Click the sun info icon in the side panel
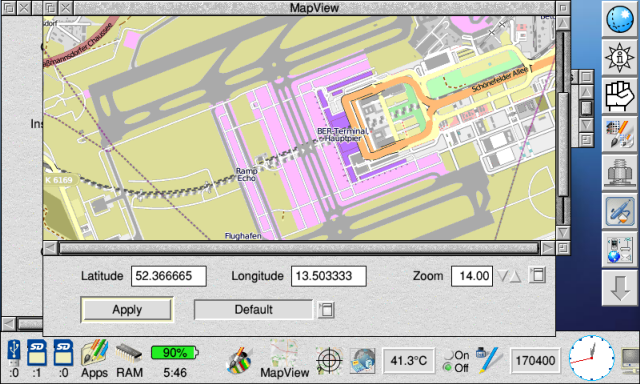This screenshot has width=640, height=384. click(620, 57)
